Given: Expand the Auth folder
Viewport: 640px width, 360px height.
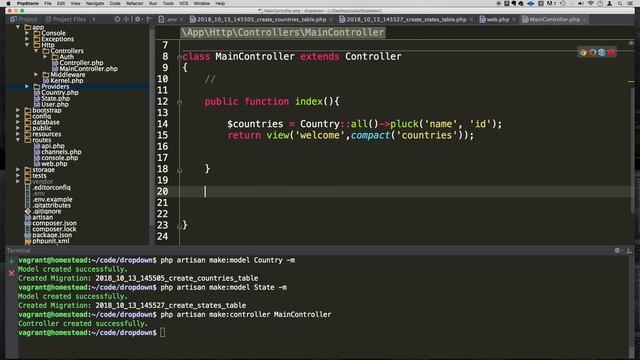Looking at the screenshot, I should click(x=45, y=57).
